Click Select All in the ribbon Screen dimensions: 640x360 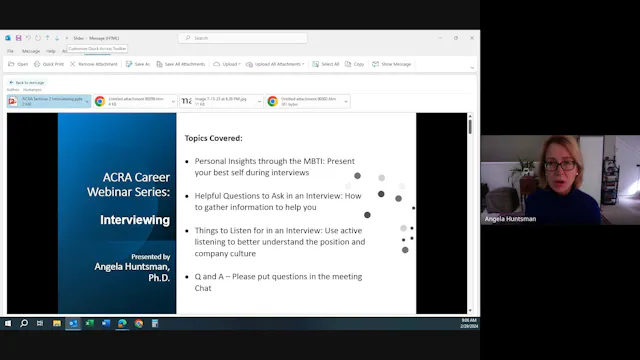point(326,64)
